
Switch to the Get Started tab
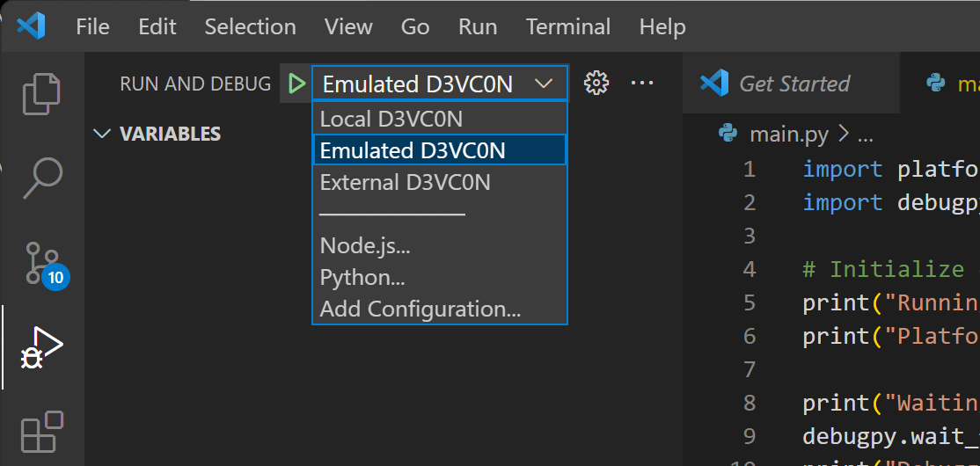coord(794,84)
